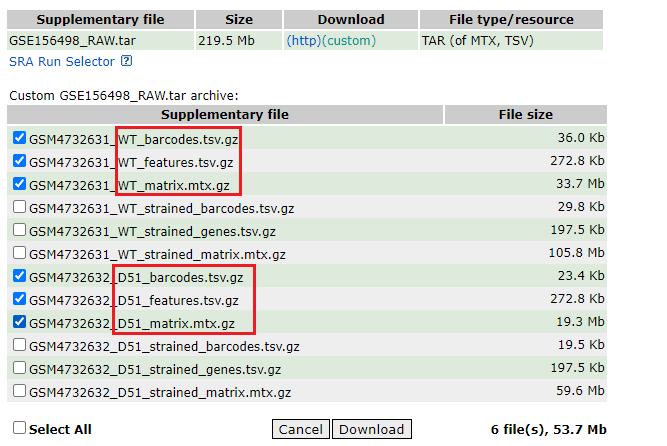This screenshot has height=446, width=667.
Task: Check GSM4732632_D51_strained_matrix.mtx.gz checkbox
Action: coord(19,391)
